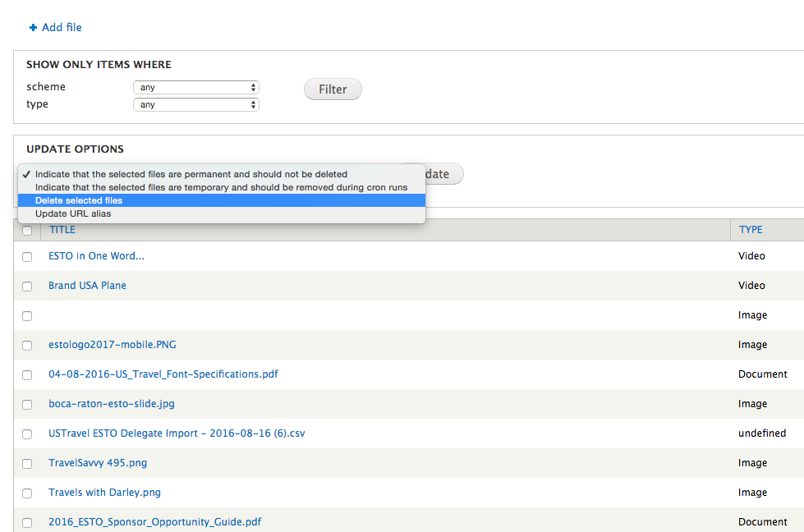The image size is (804, 532).
Task: Click the partially hidden Update button
Action: point(443,174)
